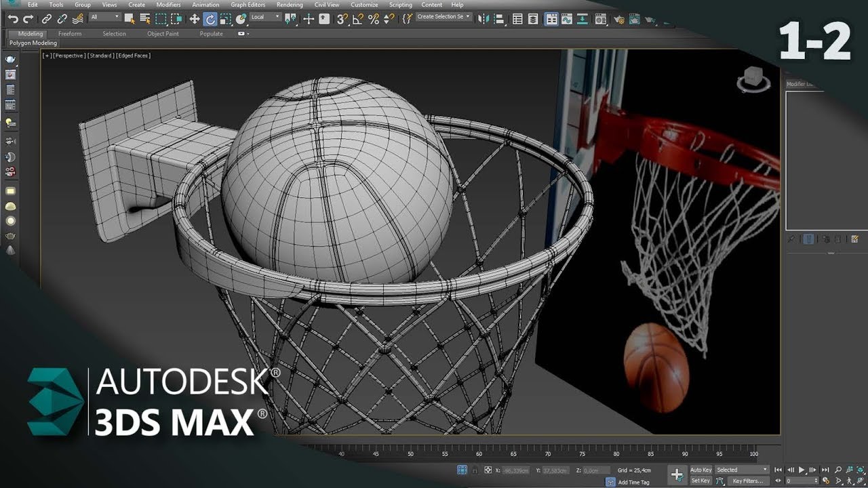Expand the ribbon options dropdown after Populate
Viewport: 868px width, 488px height.
(243, 34)
